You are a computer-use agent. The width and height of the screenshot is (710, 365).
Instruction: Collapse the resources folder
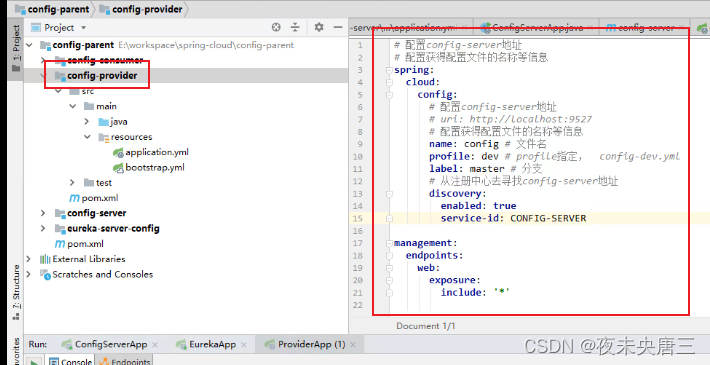(87, 137)
